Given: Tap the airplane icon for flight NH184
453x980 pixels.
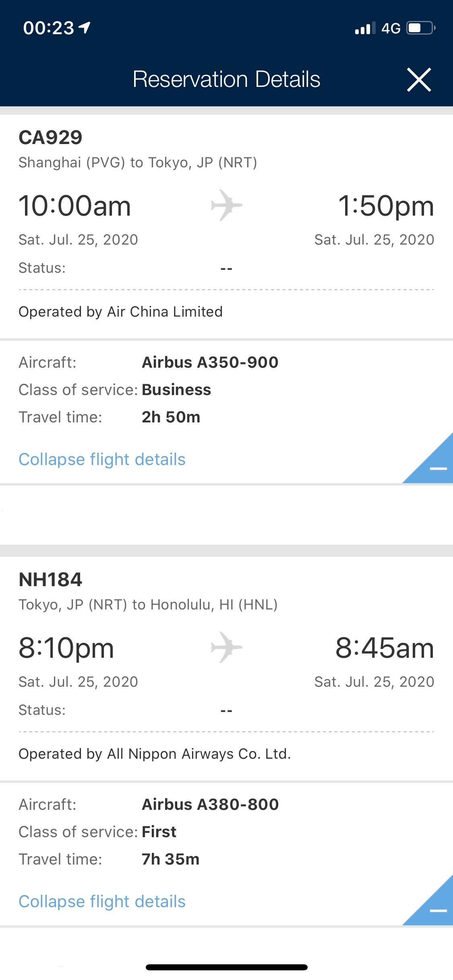Looking at the screenshot, I should pyautogui.click(x=226, y=647).
